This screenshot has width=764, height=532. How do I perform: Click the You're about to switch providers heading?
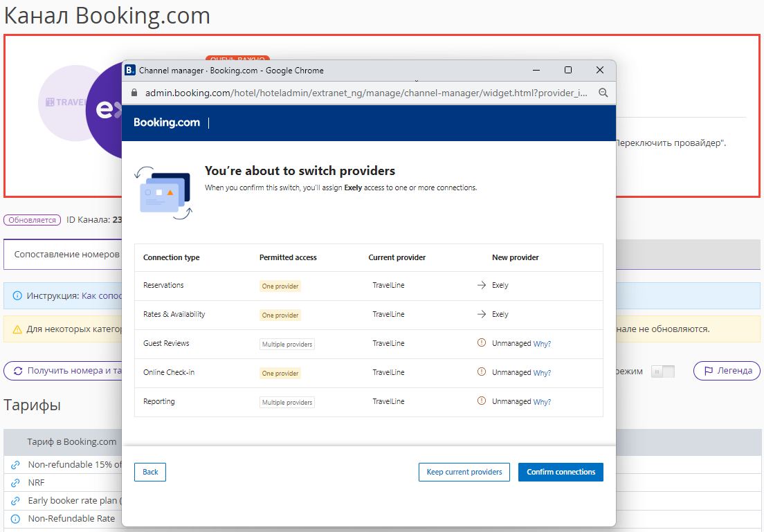click(300, 170)
